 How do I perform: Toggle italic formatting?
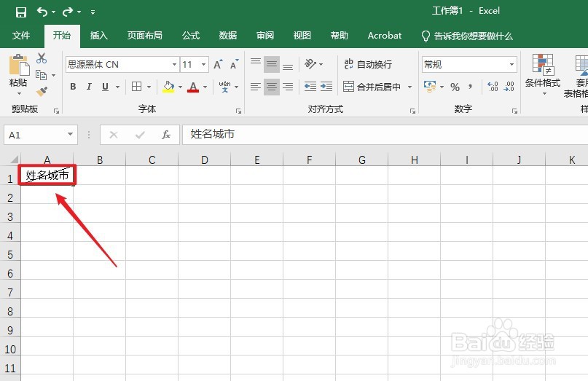pyautogui.click(x=89, y=87)
